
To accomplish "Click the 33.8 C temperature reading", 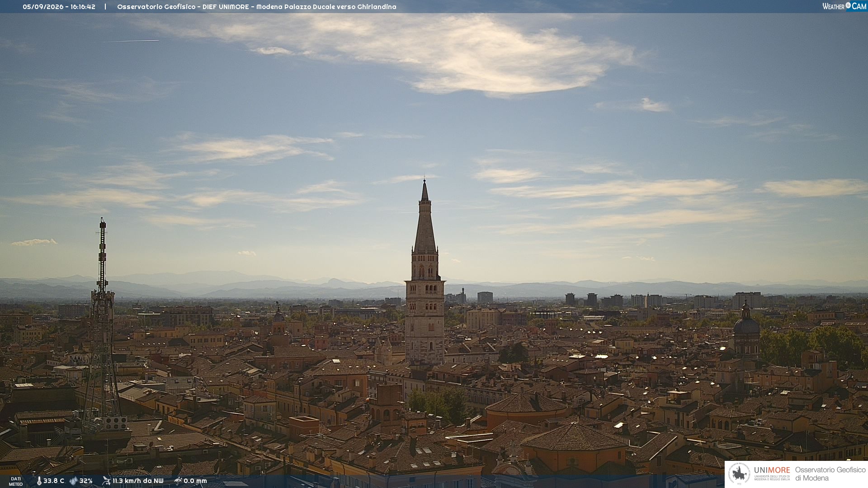I will pyautogui.click(x=54, y=481).
